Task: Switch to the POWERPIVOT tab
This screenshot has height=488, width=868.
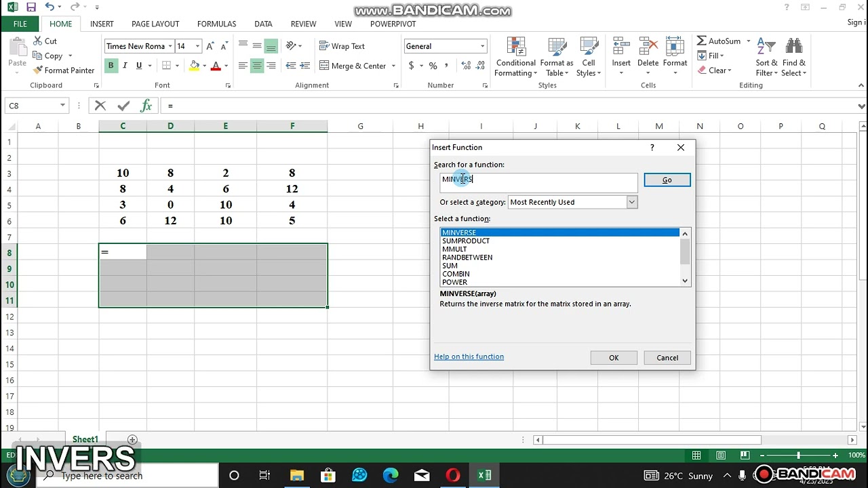Action: [x=393, y=24]
